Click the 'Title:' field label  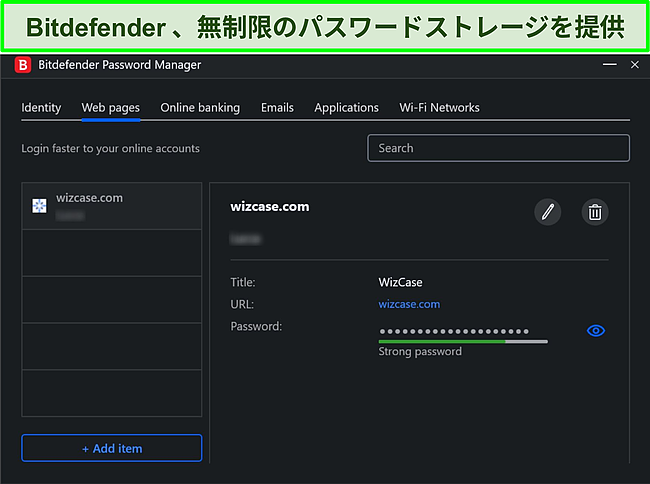[x=243, y=283]
